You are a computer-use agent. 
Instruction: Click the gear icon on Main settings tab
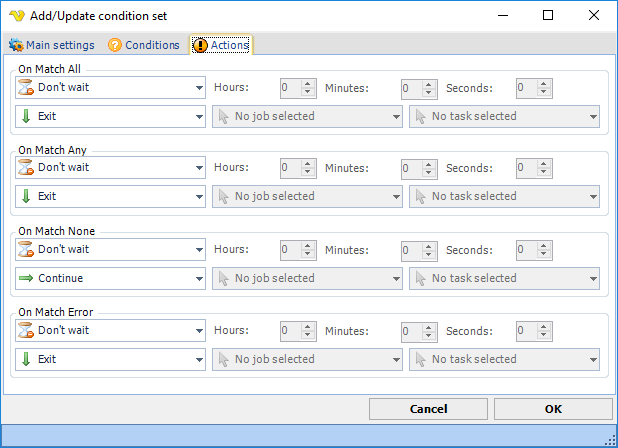click(x=16, y=45)
